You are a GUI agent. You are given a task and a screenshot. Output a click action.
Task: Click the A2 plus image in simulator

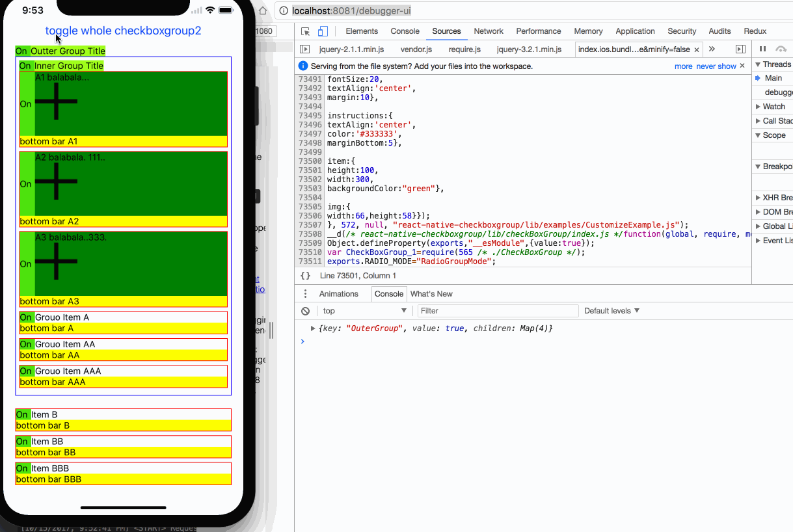click(x=57, y=181)
